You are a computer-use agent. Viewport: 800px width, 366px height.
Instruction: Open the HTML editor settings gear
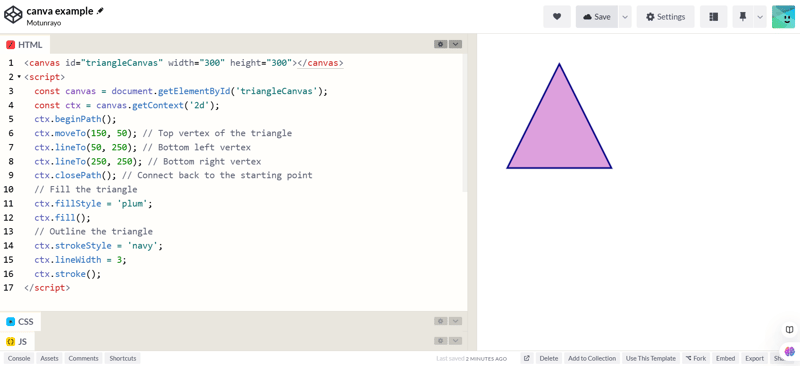(441, 44)
